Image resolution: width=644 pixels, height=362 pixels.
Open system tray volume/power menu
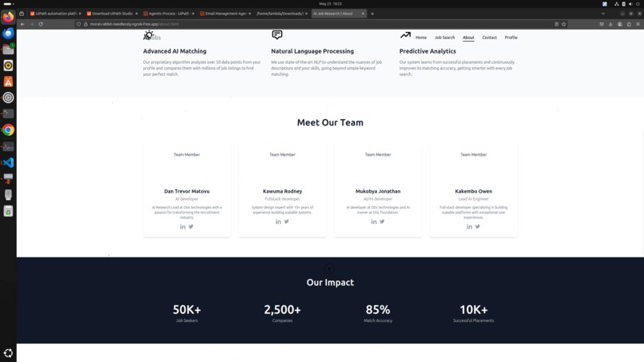[626, 4]
